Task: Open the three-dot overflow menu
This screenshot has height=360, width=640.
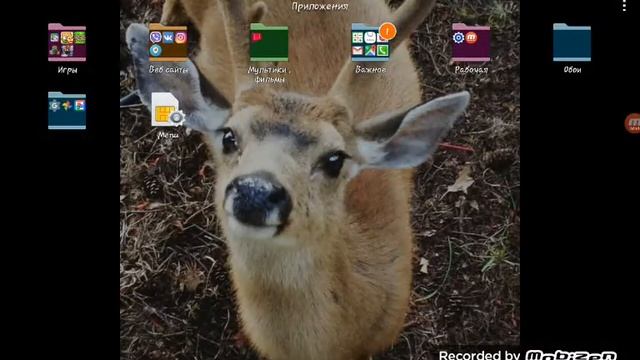Action: pos(624,6)
